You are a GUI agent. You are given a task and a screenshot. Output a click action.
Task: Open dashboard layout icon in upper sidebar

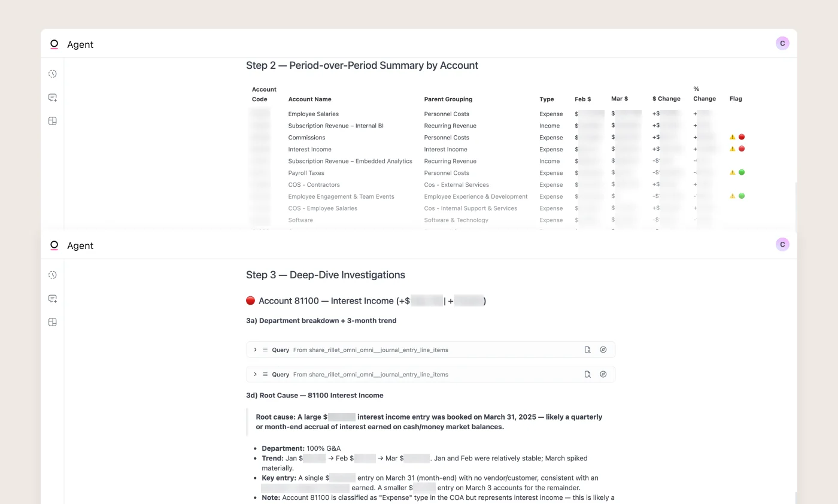(53, 121)
